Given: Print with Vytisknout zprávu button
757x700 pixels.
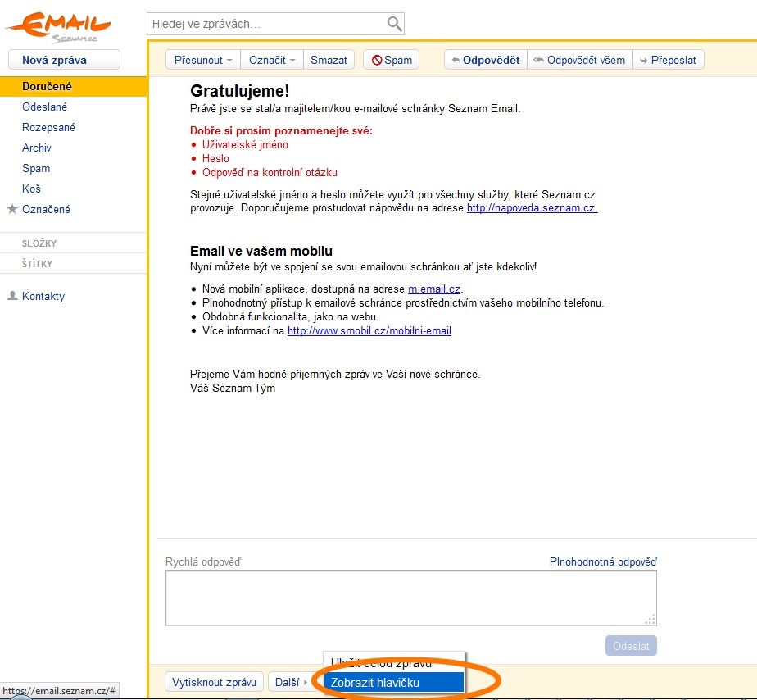Looking at the screenshot, I should 215,682.
